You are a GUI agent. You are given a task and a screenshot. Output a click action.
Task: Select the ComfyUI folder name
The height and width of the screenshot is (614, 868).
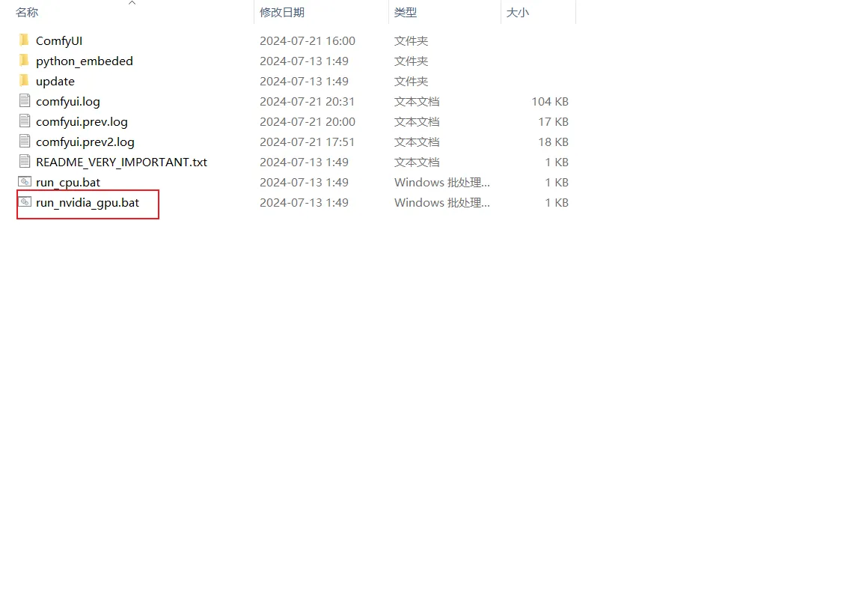[59, 41]
